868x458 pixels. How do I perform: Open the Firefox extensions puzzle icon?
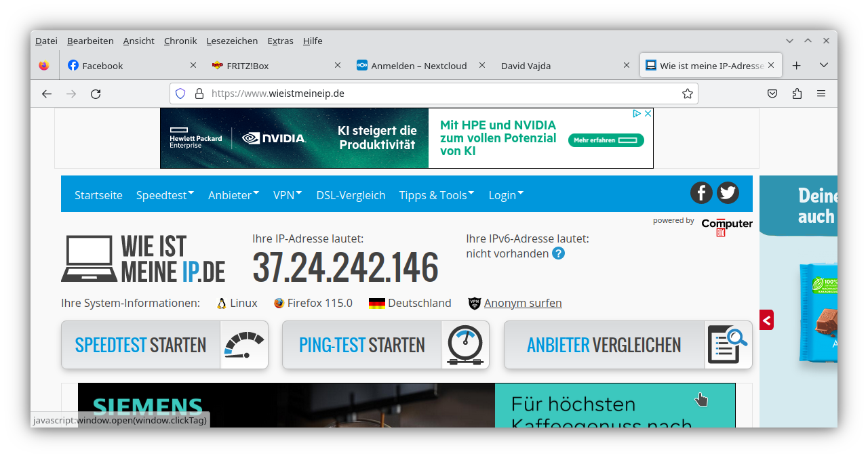click(x=797, y=93)
